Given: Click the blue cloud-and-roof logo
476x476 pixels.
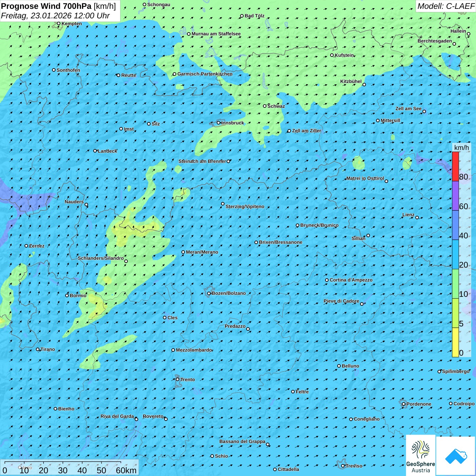Looking at the screenshot, I should point(456,456).
